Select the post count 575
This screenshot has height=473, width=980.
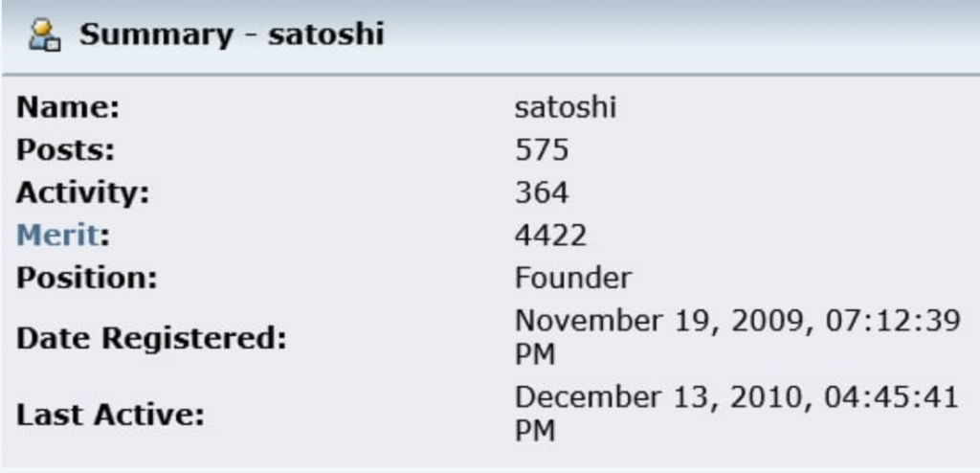pyautogui.click(x=542, y=150)
